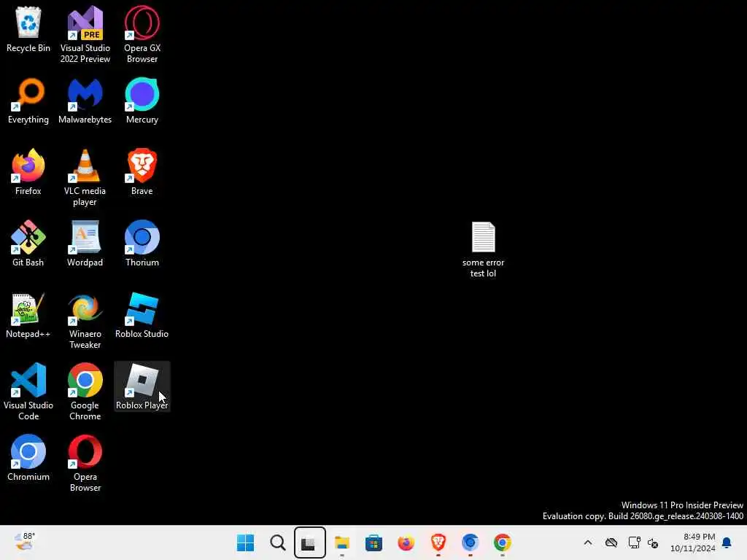Open File Explorer from the taskbar
This screenshot has width=747, height=560.
(342, 542)
